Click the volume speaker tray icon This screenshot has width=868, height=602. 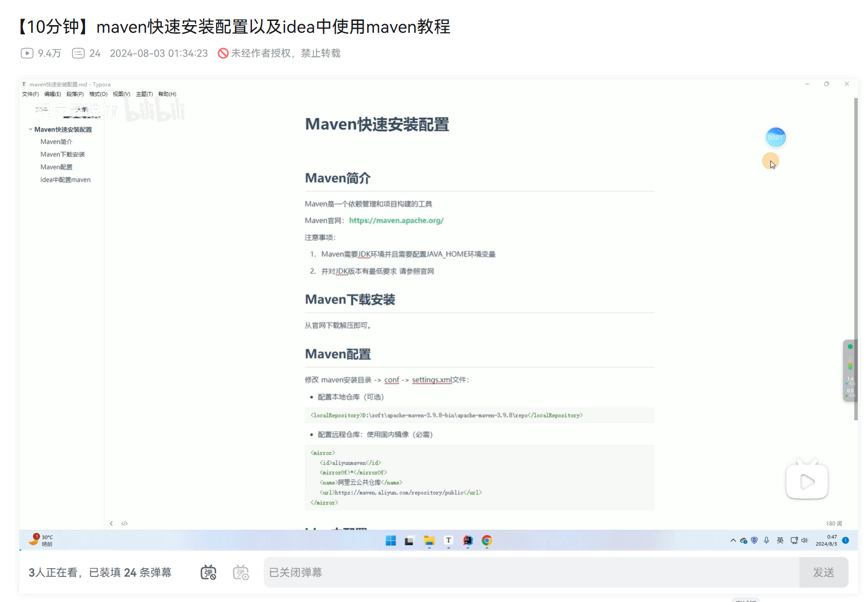click(x=804, y=541)
